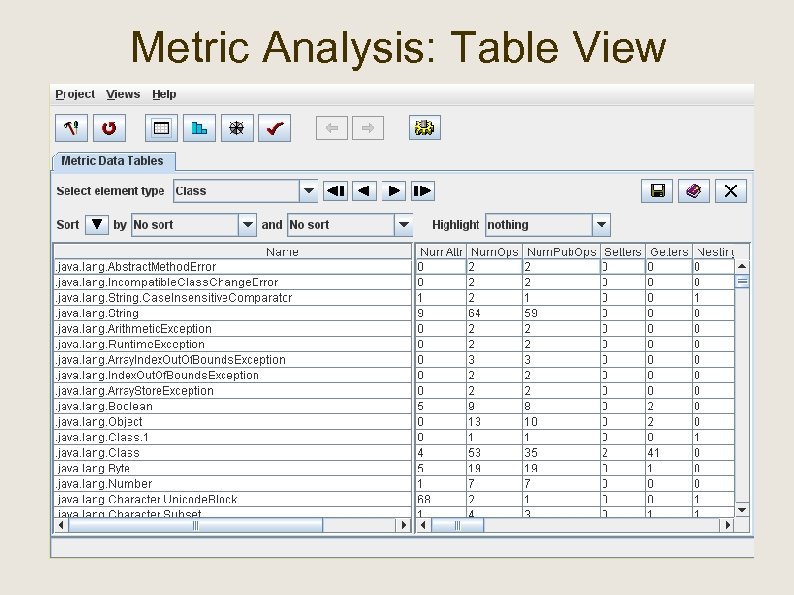
Task: Click the metrics table horizontal scrollbar thumb
Action: coord(457,526)
